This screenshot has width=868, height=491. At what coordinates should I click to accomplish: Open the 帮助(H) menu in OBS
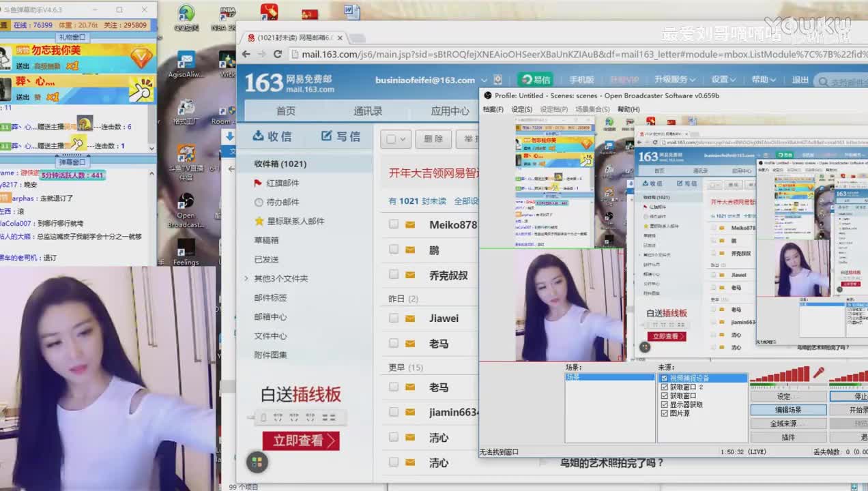point(628,109)
